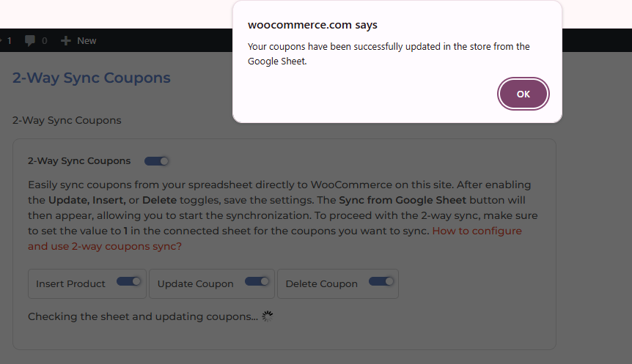Click the "woocommerce.com says" dialog title
The width and height of the screenshot is (632, 364).
point(312,25)
